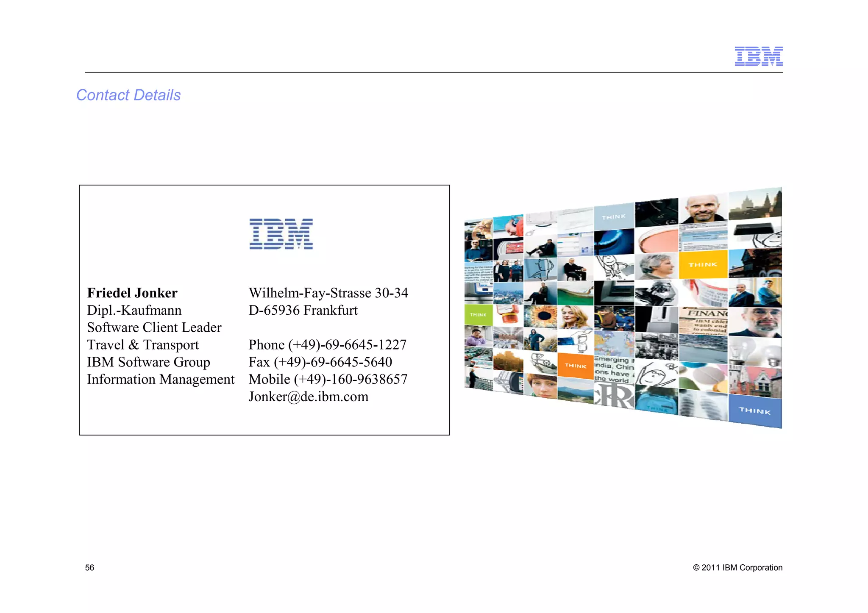
Task: Click the 'Dipl.-Kaufmann' line
Action: pos(134,310)
